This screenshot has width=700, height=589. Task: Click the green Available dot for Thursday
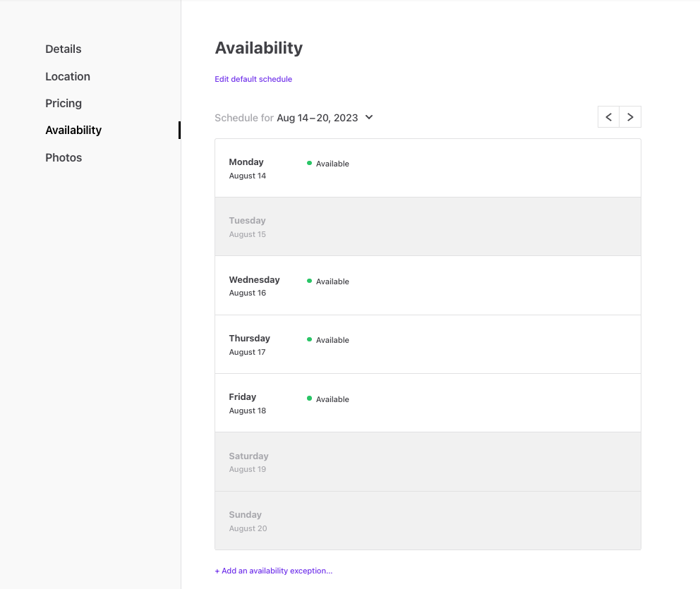tap(309, 339)
